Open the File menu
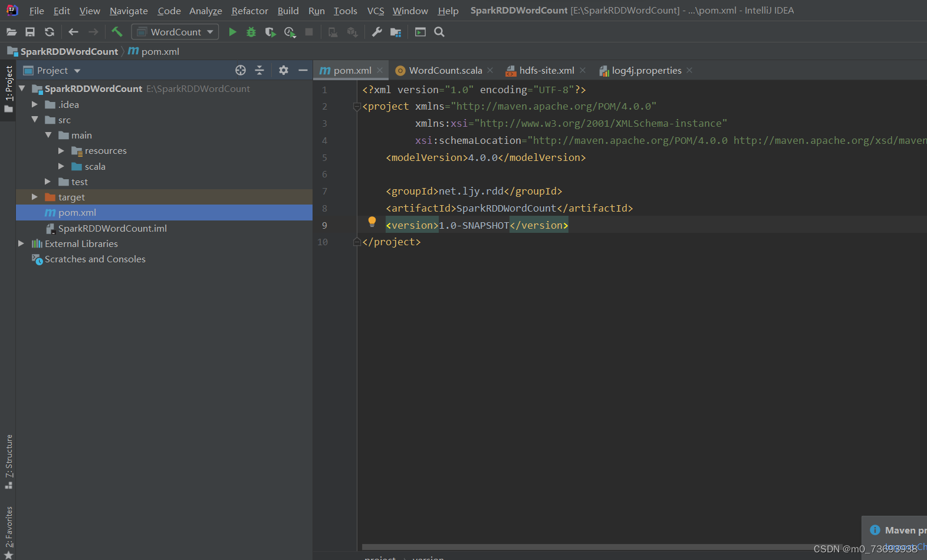927x560 pixels. [x=36, y=11]
